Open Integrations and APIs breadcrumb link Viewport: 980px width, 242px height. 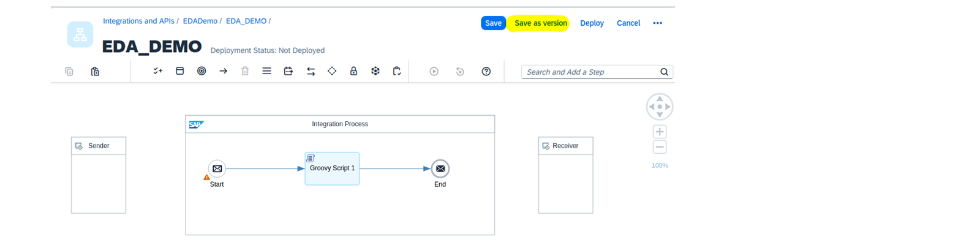tap(138, 21)
